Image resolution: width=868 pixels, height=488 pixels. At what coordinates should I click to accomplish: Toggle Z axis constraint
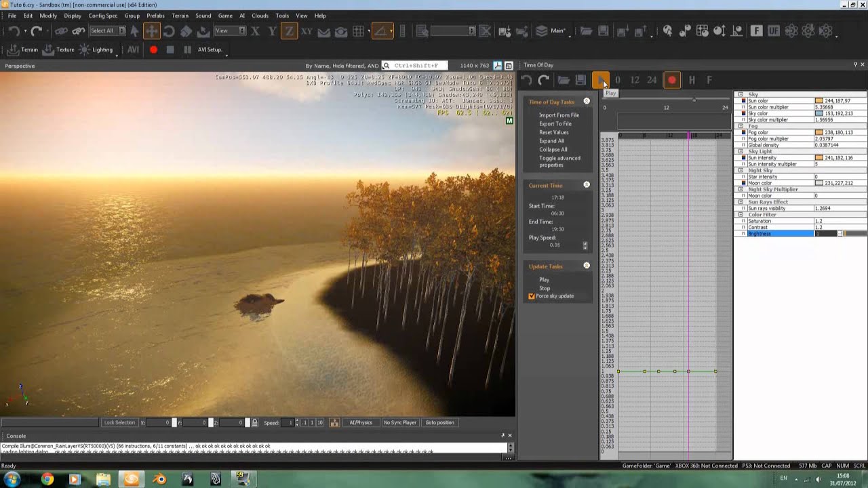coord(290,31)
